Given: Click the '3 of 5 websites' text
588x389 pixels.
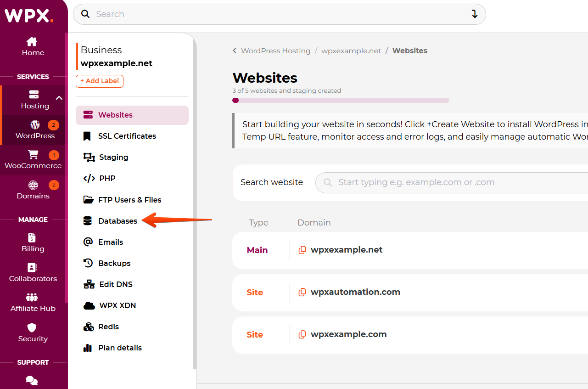Looking at the screenshot, I should pyautogui.click(x=287, y=90).
